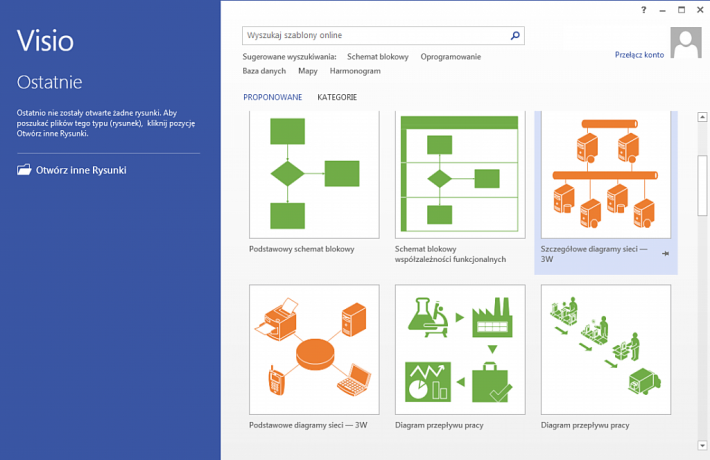
Task: Click the template list scroll up arrow
Action: coord(702,117)
